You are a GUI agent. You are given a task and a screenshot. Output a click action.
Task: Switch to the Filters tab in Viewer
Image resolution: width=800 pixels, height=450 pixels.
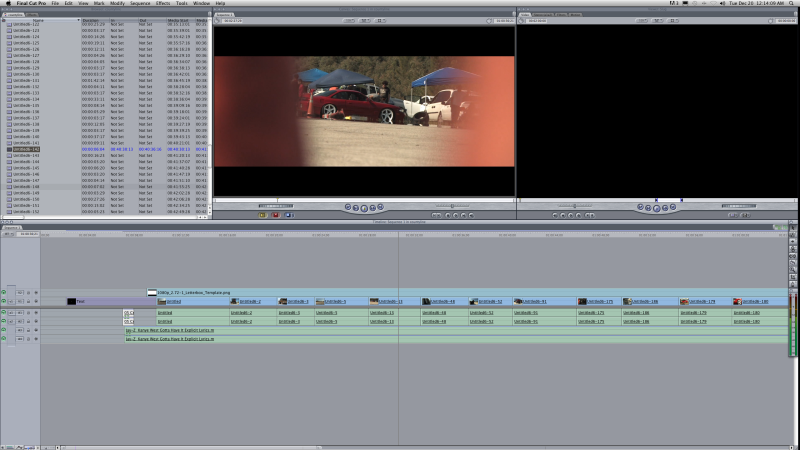click(561, 15)
